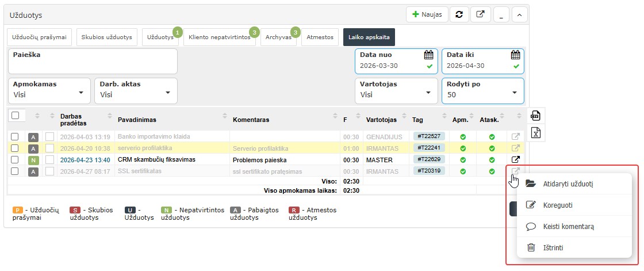
Task: Click the refresh icon button
Action: [459, 14]
